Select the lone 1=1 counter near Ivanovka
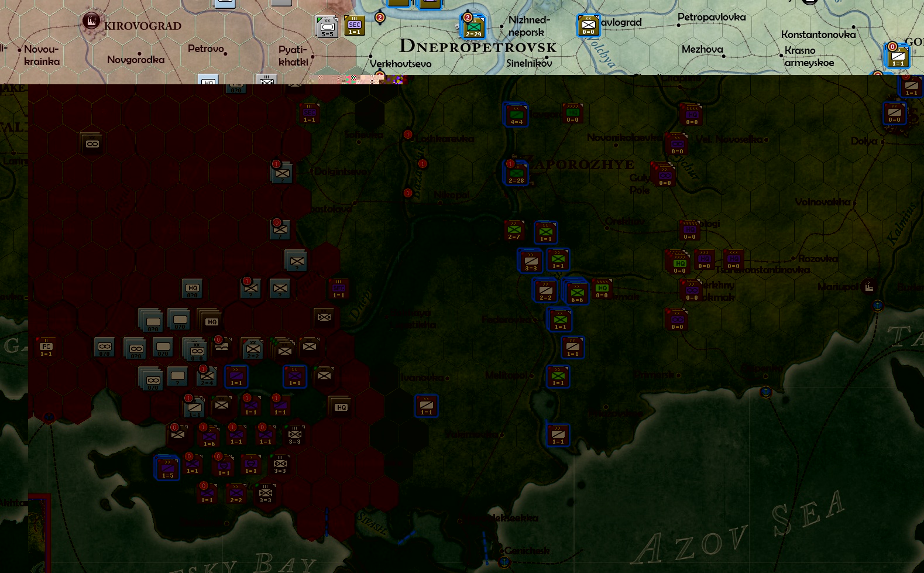 pos(427,406)
